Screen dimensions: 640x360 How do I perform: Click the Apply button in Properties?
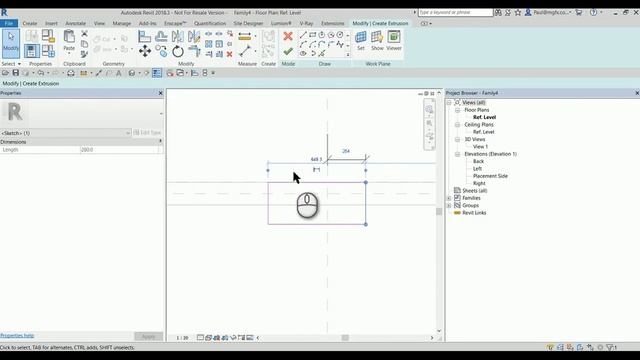click(149, 336)
